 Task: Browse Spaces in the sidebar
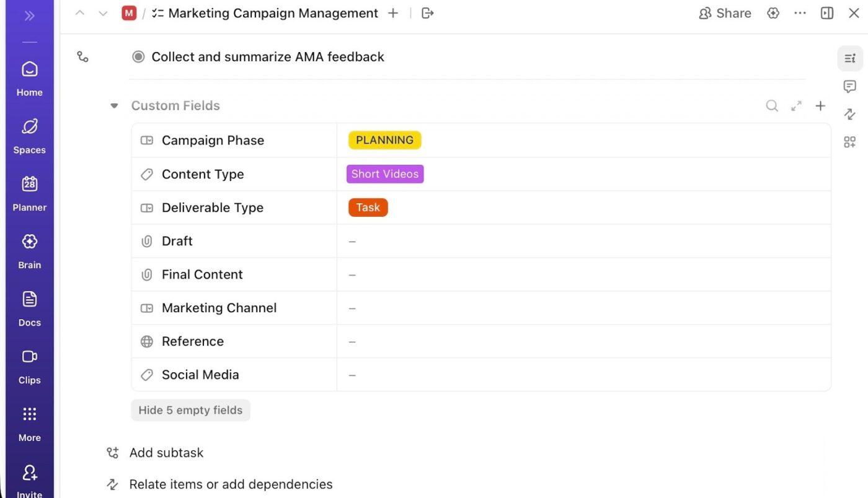29,134
